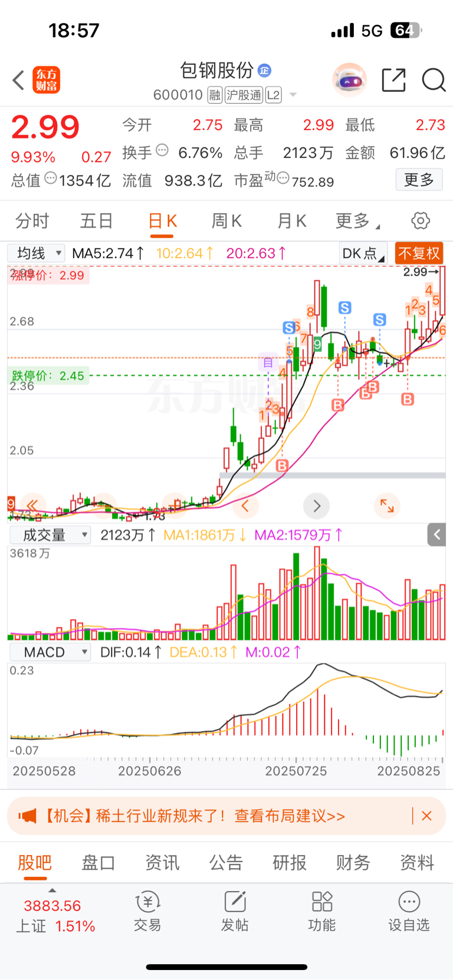Open 发帖 post icon
The width and height of the screenshot is (453, 980).
point(235,911)
